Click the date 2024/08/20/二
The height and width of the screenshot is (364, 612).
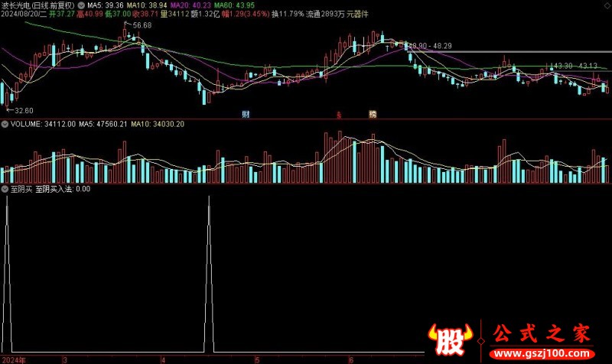coord(24,14)
